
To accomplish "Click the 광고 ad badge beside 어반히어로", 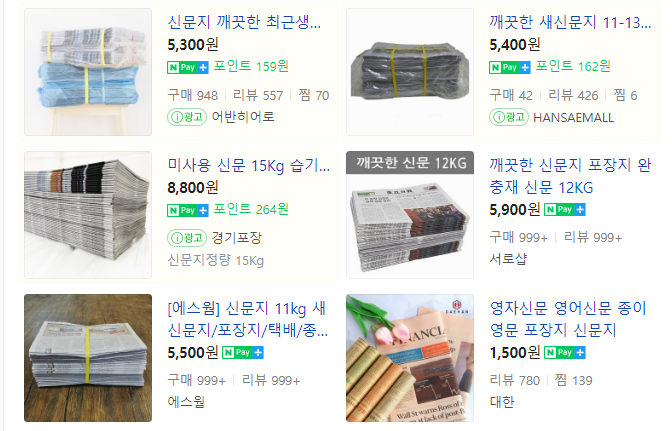I will click(x=187, y=117).
